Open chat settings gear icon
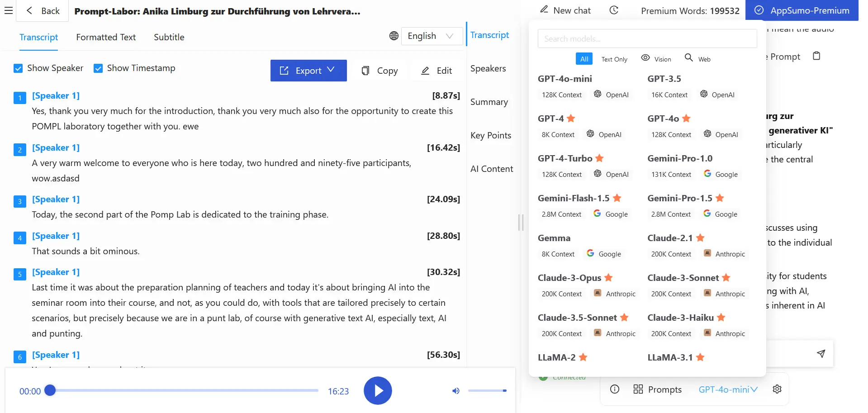Viewport: 868px width, 413px height. click(x=777, y=389)
